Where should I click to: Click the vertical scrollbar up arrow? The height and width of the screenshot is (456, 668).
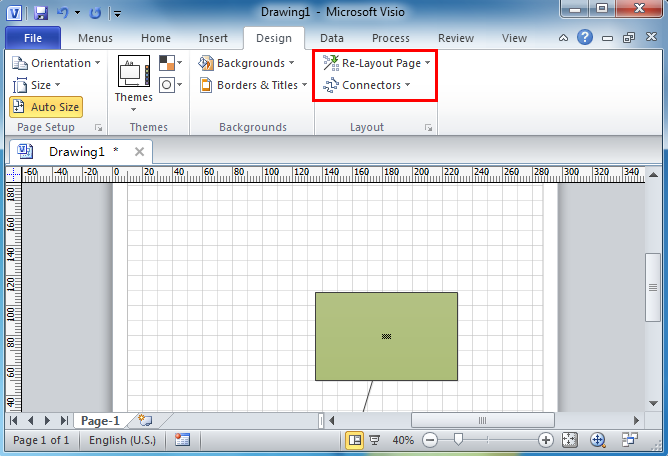(653, 174)
